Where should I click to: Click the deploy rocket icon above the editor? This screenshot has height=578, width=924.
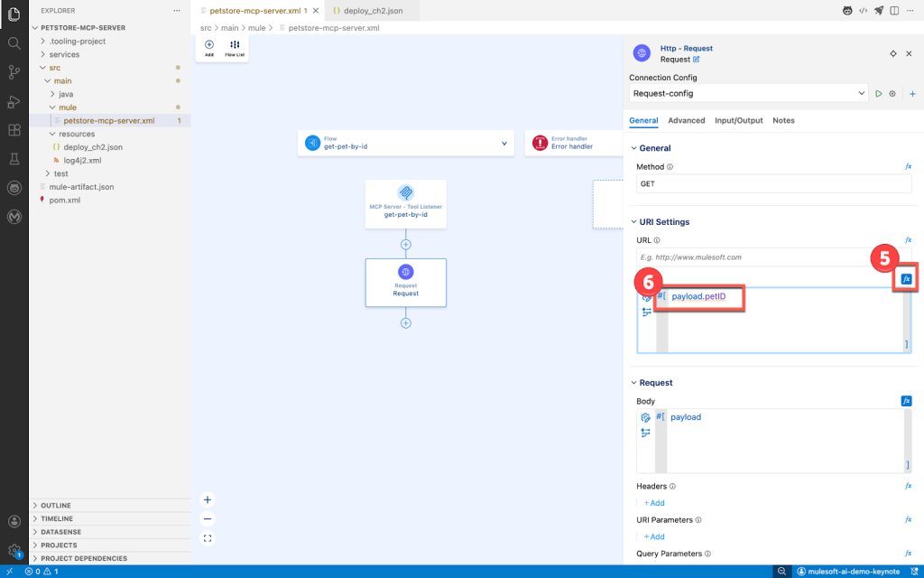click(x=879, y=10)
